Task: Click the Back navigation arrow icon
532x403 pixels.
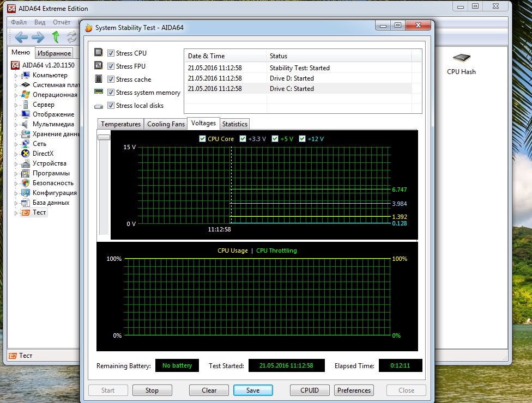Action: (x=21, y=37)
